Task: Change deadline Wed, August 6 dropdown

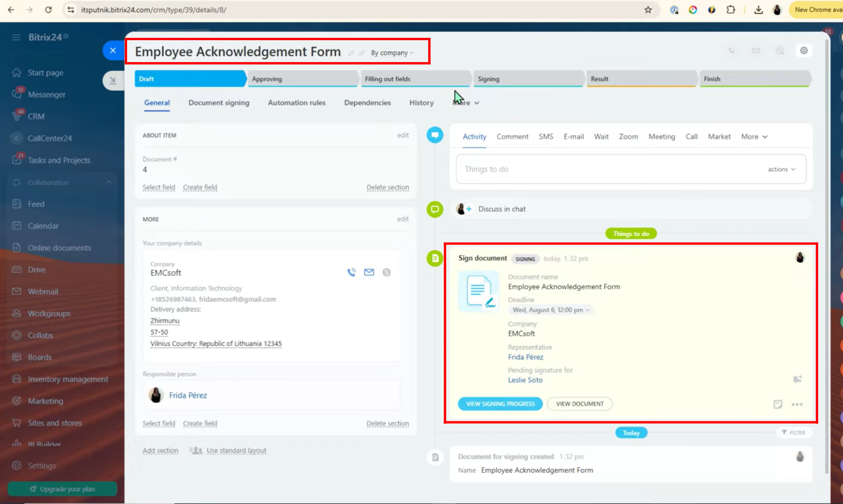Action: click(551, 310)
